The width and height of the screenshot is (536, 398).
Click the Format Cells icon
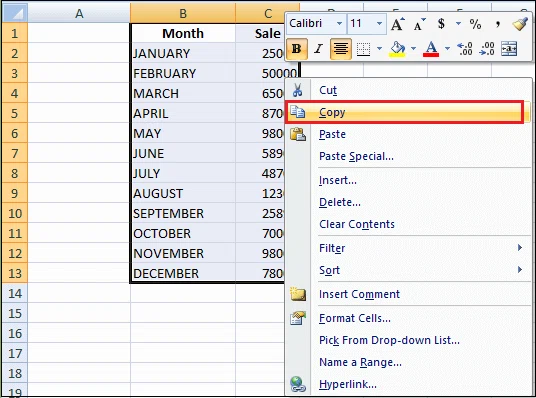click(298, 318)
